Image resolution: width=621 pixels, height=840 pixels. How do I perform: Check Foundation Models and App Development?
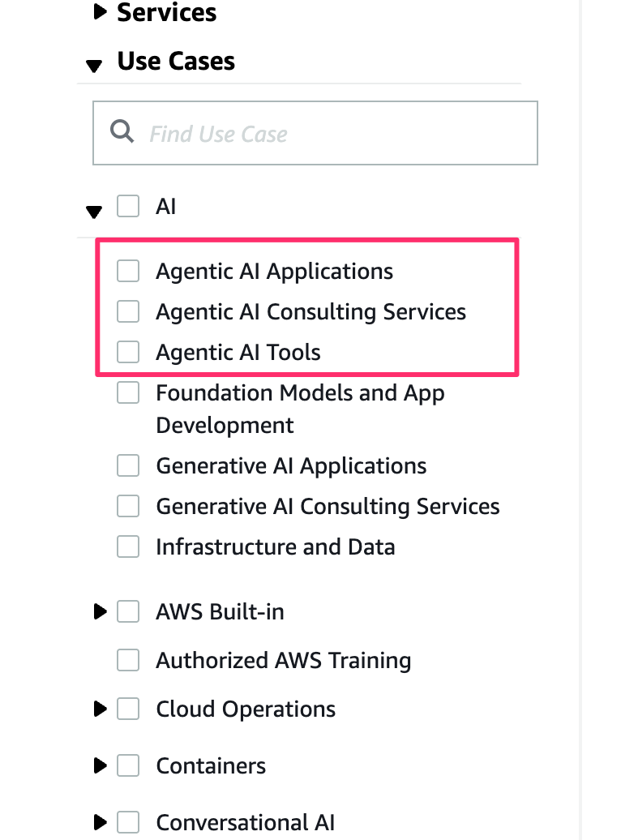click(x=128, y=393)
